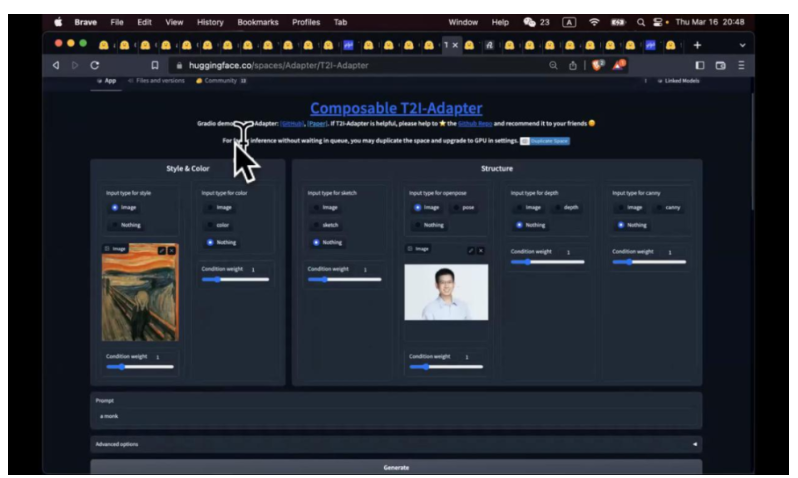Remove the style image with X icon
The image size is (798, 478).
pos(172,250)
